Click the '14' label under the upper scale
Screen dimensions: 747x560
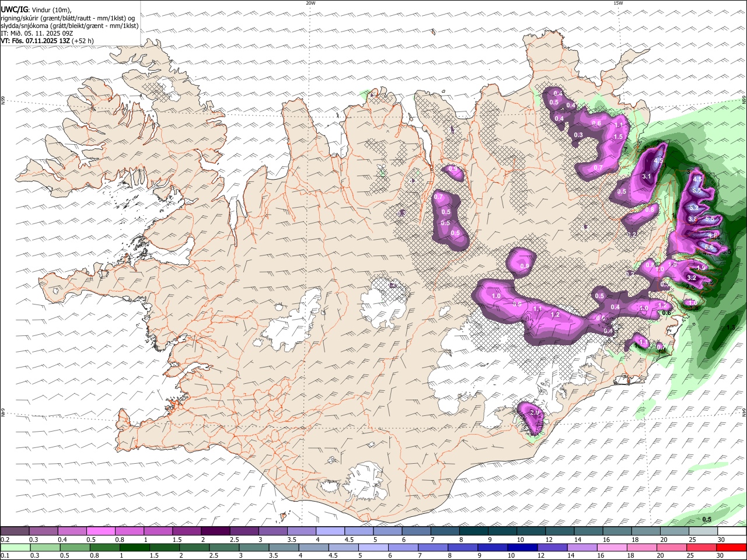[x=577, y=540]
